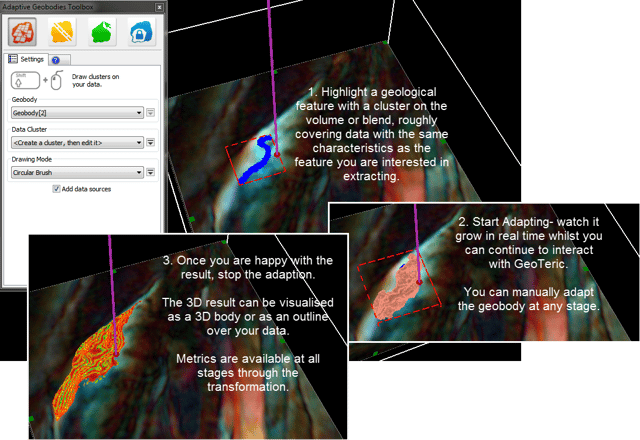Open the Drawing Mode Circular Brush dropdown
Screen dimensions: 640x440
tap(77, 172)
